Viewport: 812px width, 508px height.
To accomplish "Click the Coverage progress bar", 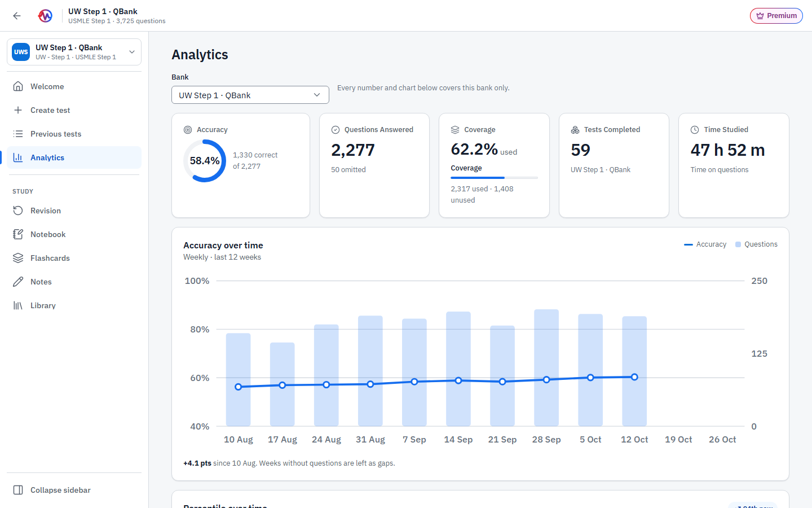I will (494, 178).
